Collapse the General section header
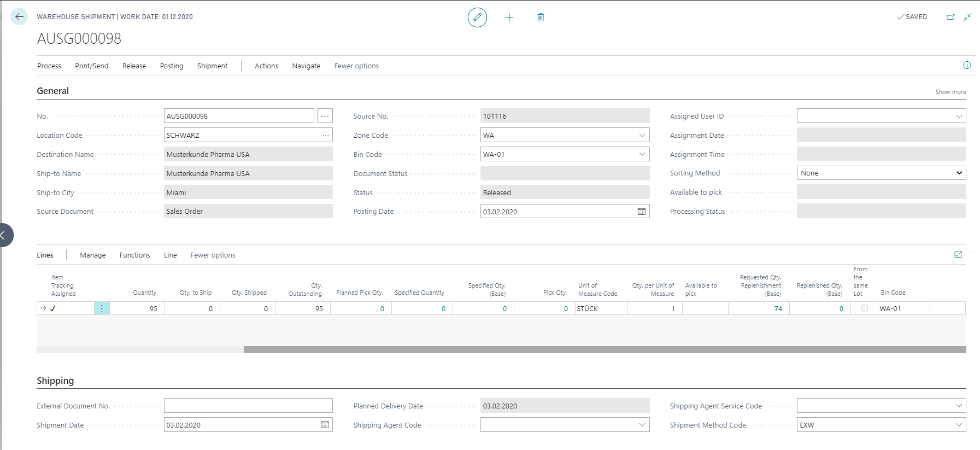 coord(53,91)
